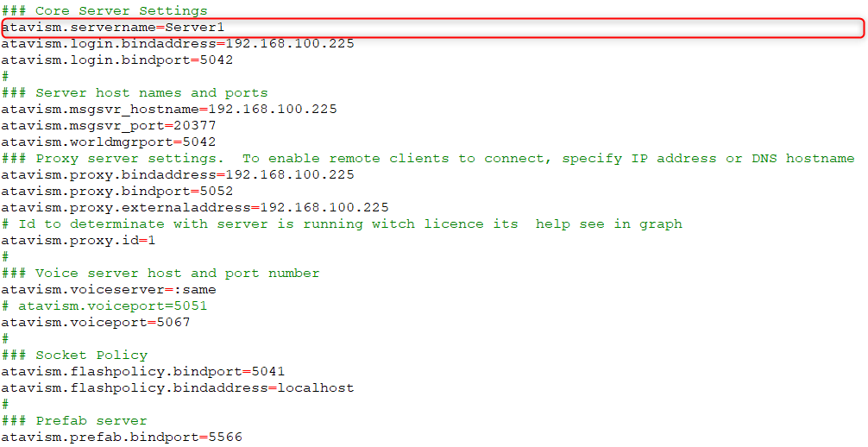Click the atavism.login.bindaddress line
Image resolution: width=868 pixels, height=447 pixels.
click(177, 44)
